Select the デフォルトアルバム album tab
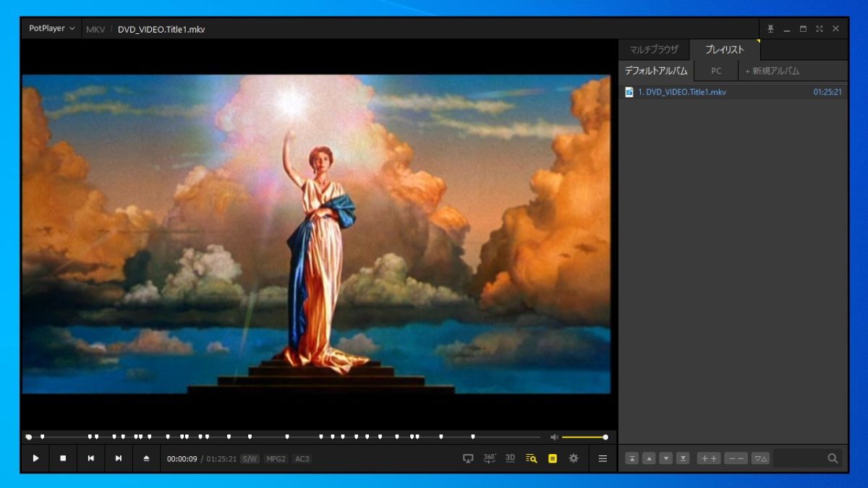Image resolution: width=868 pixels, height=488 pixels. point(656,71)
